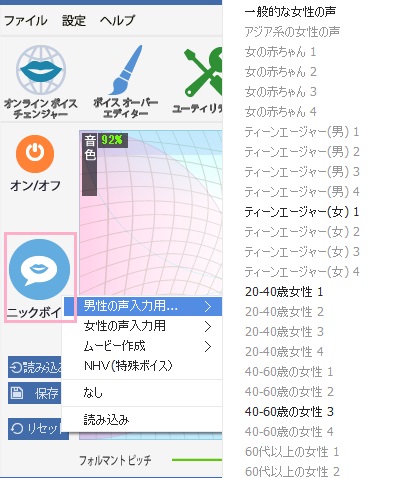Expand the 男性の声入力用 submenu arrow
The width and height of the screenshot is (399, 478).
tap(208, 306)
